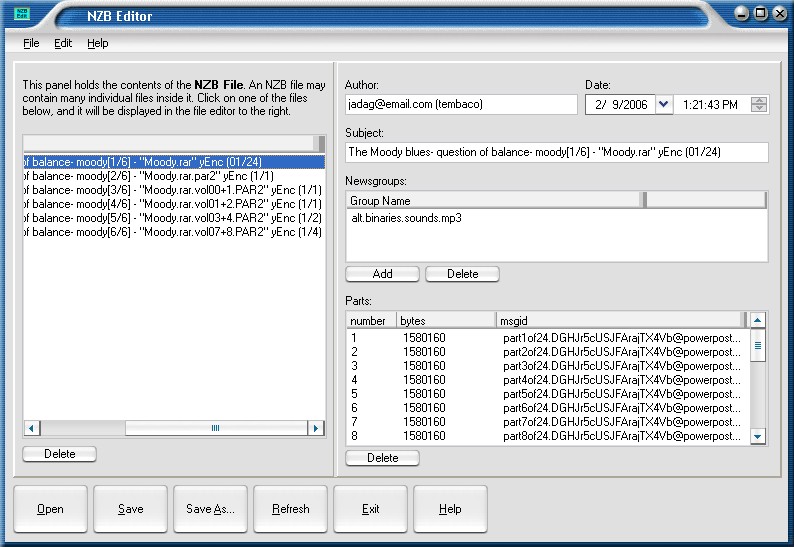Click the Add newsgroup button
This screenshot has height=547, width=794.
[x=382, y=274]
